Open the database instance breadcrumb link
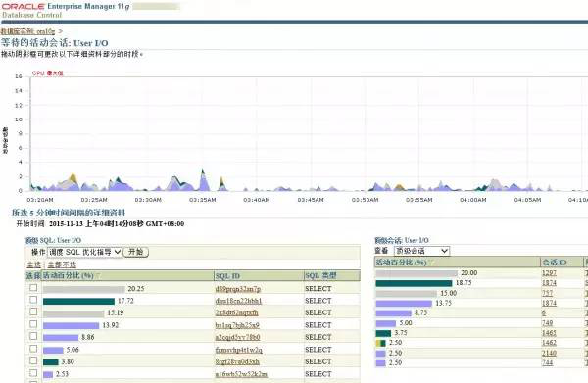The image size is (588, 383). click(28, 31)
